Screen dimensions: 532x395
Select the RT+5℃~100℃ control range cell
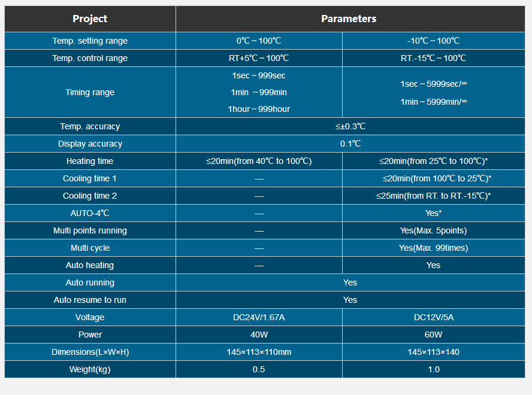tap(259, 58)
